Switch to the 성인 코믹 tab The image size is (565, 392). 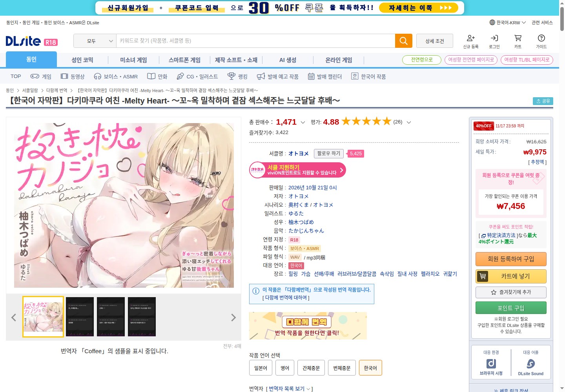(82, 60)
